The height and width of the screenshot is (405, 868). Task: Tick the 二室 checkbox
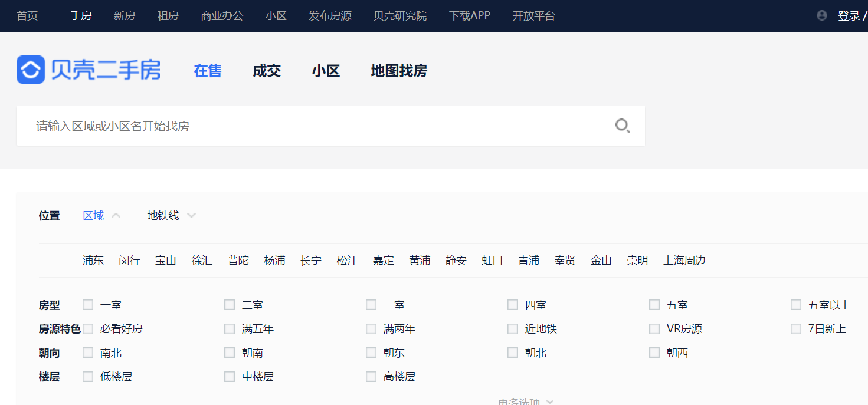tap(230, 305)
